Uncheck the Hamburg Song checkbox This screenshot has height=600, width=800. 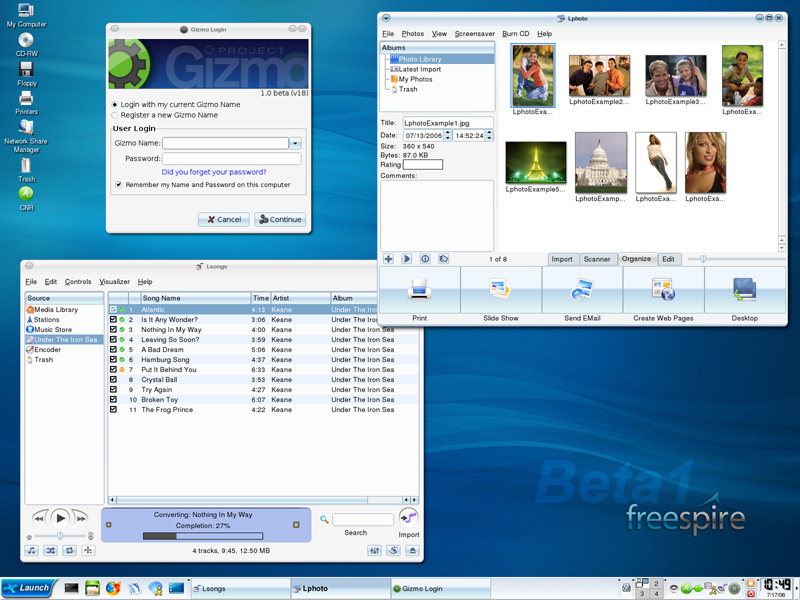coord(113,359)
